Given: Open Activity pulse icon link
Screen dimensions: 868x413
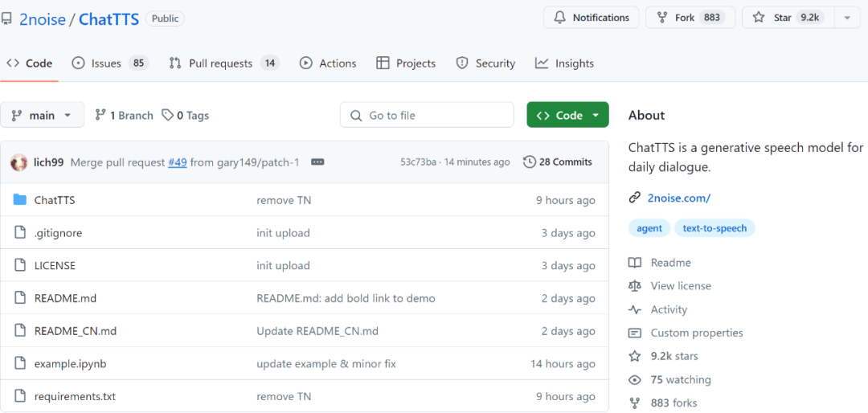Looking at the screenshot, I should (x=635, y=309).
